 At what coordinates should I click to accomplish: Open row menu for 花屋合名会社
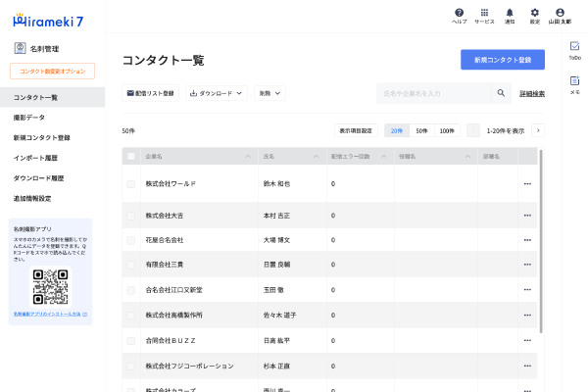[527, 240]
